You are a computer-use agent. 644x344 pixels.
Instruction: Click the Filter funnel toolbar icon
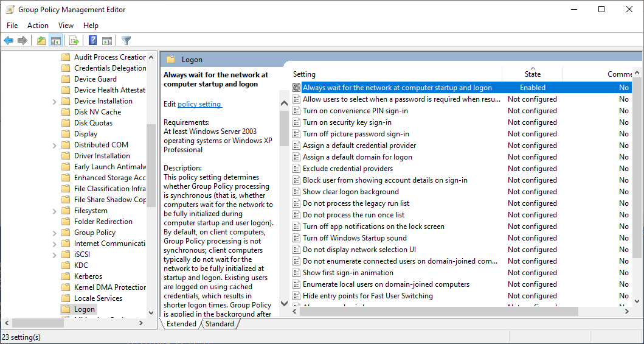pyautogui.click(x=126, y=41)
